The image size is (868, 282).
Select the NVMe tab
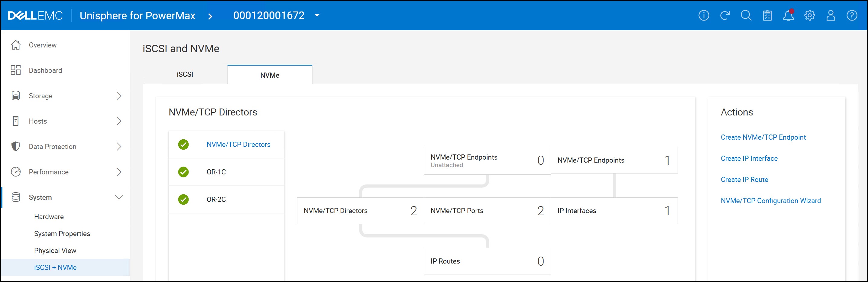(x=270, y=75)
